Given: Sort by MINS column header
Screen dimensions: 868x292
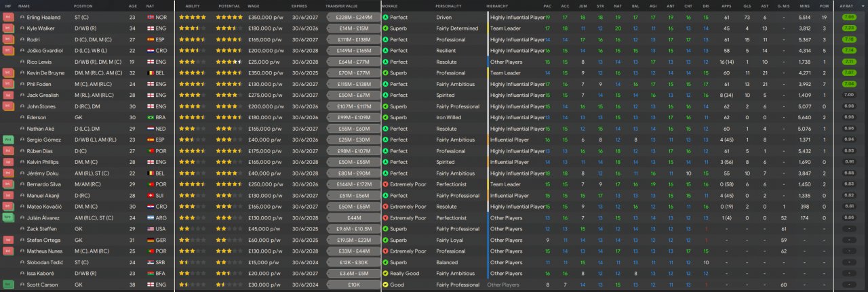Looking at the screenshot, I should 804,5.
